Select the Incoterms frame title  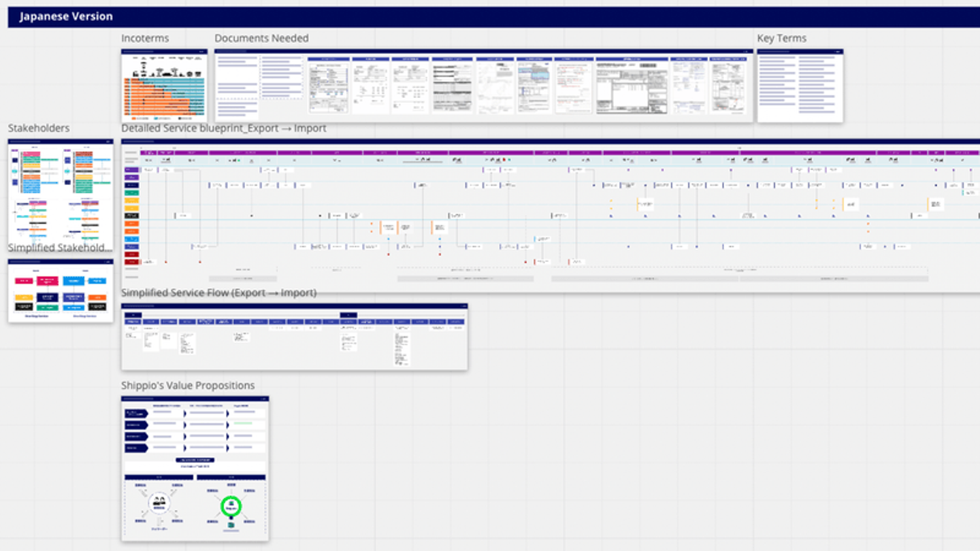click(145, 39)
